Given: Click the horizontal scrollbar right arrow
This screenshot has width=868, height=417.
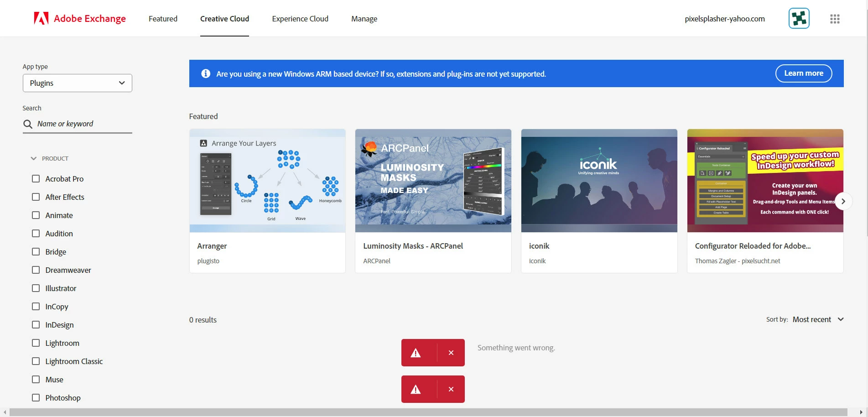Looking at the screenshot, I should coord(861,412).
